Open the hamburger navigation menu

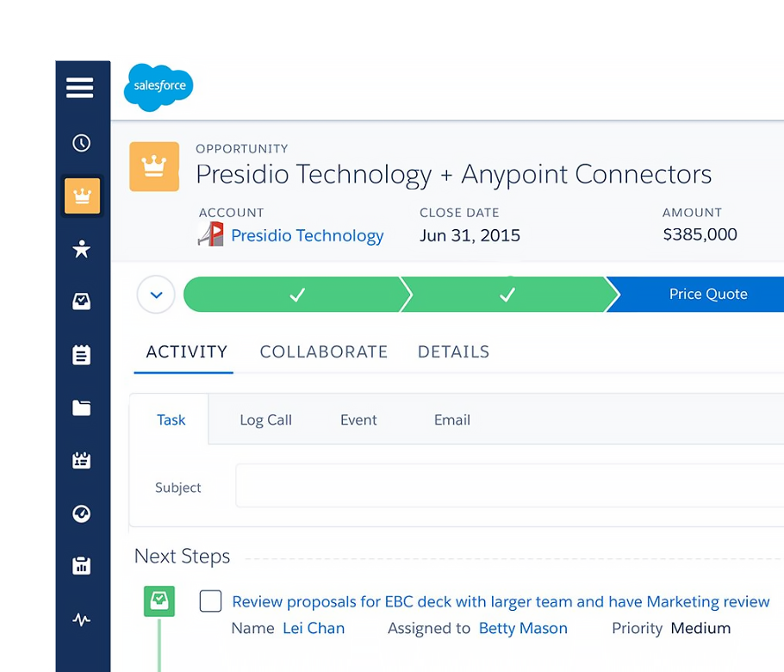pos(80,88)
